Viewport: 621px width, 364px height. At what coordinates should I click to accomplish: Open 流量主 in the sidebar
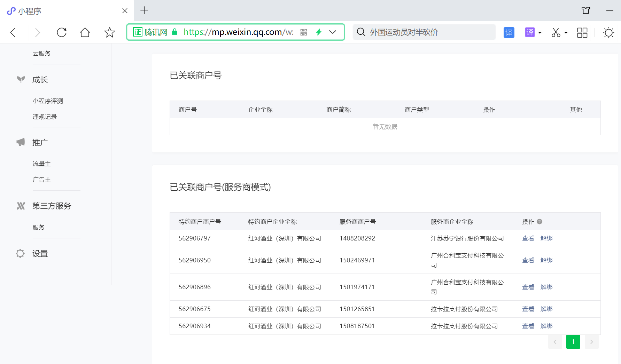click(42, 164)
